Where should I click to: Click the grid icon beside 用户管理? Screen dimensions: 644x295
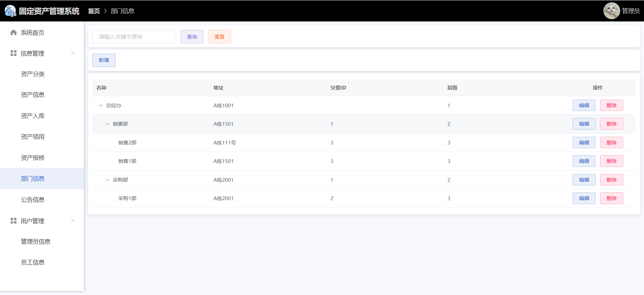[x=13, y=221]
